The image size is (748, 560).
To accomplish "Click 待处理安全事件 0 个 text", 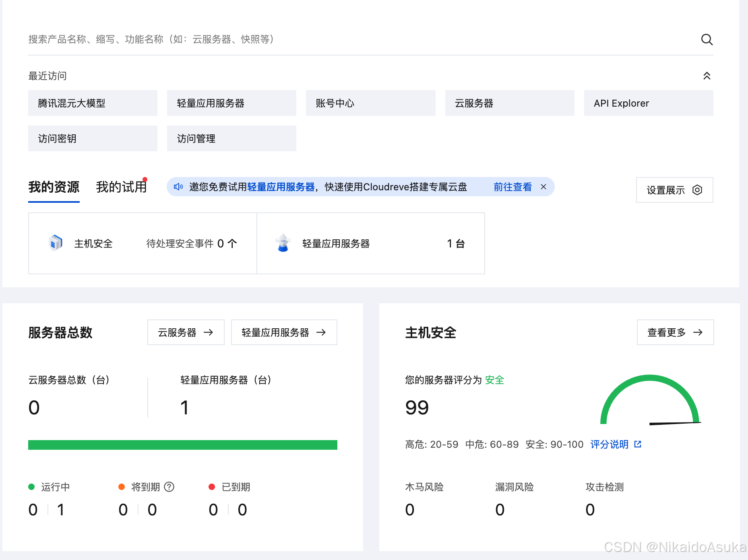I will click(x=192, y=243).
